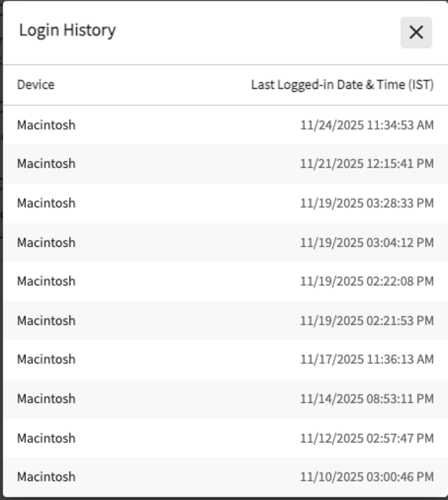
Task: Click the Device column header
Action: (36, 85)
